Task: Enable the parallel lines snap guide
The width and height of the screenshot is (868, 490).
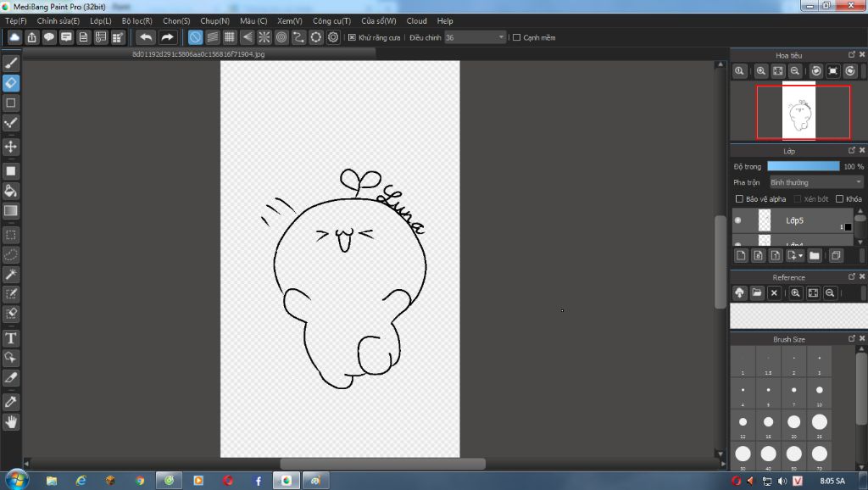Action: (213, 37)
